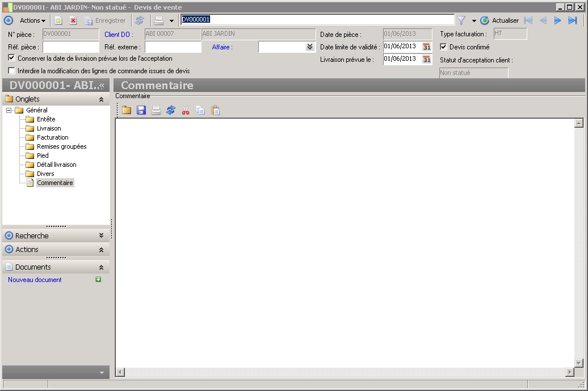Click the Nouveau document link

[x=35, y=280]
